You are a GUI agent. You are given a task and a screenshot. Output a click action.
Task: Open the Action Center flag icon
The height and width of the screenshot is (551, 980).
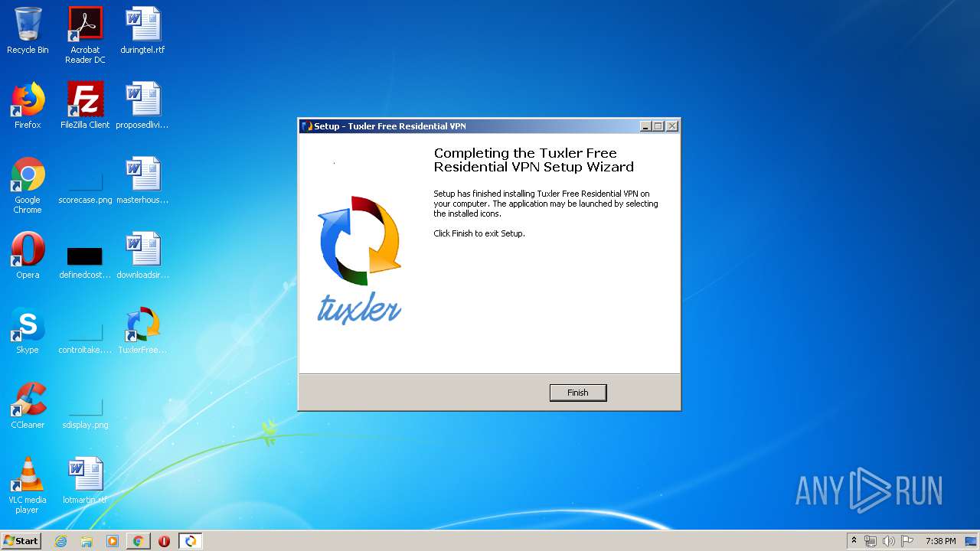(907, 541)
